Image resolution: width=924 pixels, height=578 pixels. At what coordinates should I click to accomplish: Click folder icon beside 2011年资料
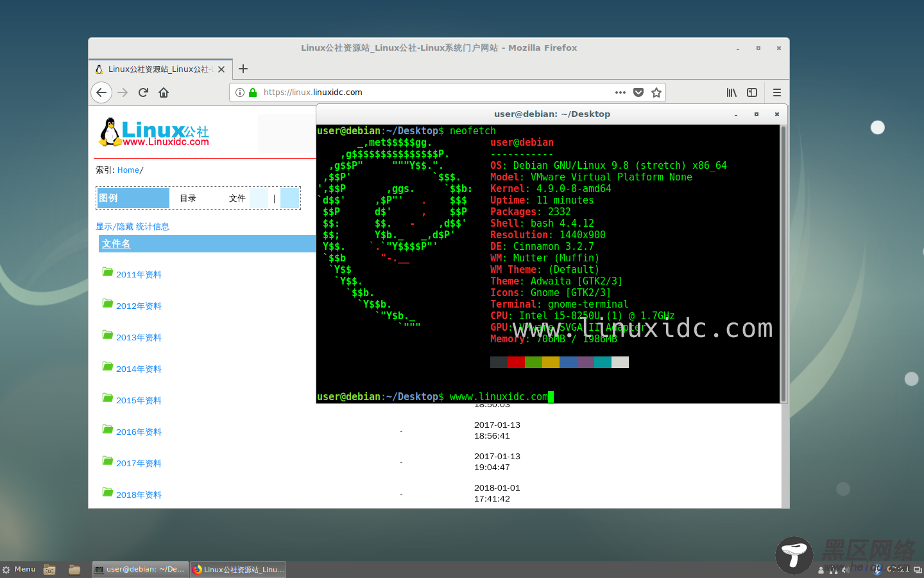tap(108, 272)
